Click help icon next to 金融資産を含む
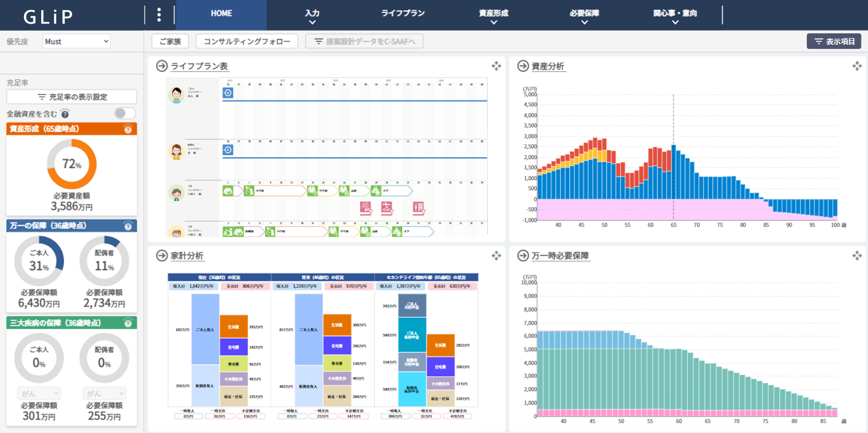This screenshot has height=433, width=868. click(x=65, y=114)
